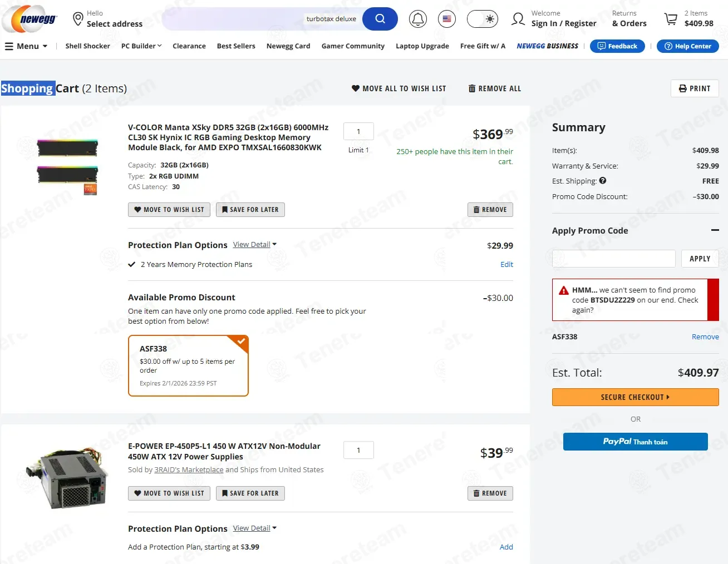The image size is (728, 564).
Task: Click the promo code input field
Action: (x=613, y=259)
